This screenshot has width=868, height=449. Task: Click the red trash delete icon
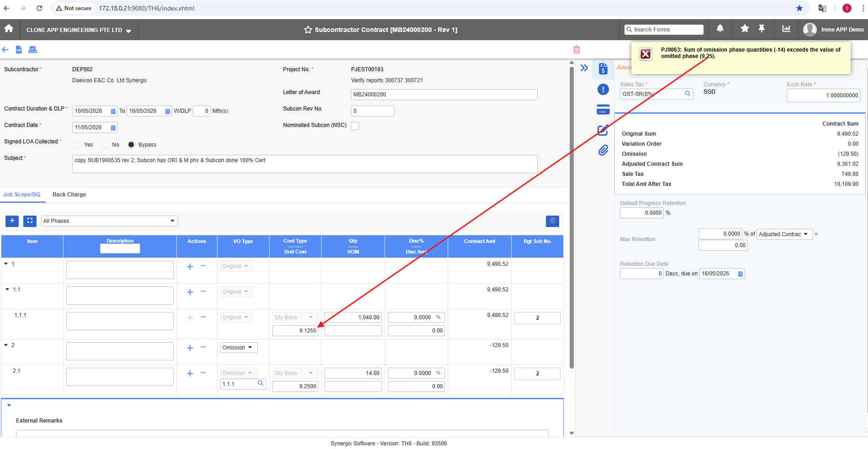point(577,49)
